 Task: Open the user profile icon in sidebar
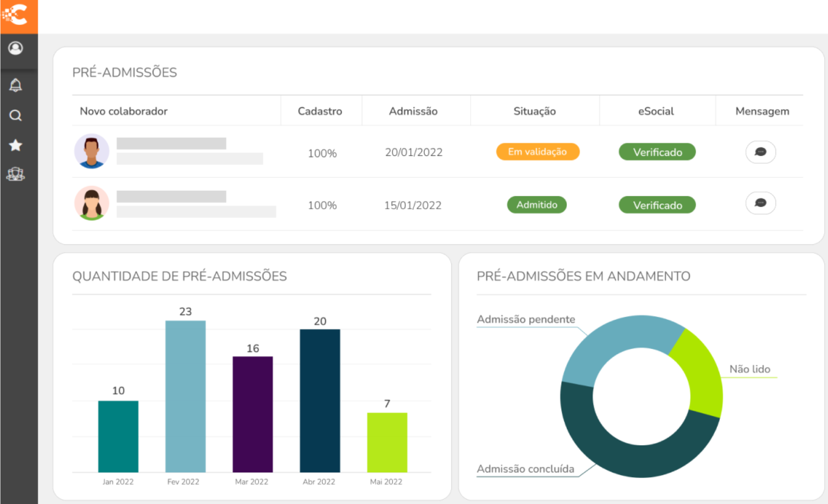[x=16, y=48]
